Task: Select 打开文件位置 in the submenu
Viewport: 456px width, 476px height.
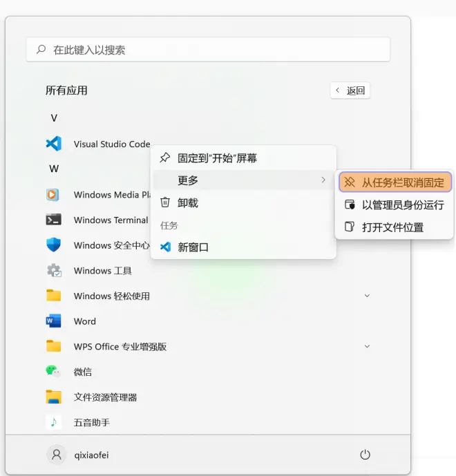Action: pyautogui.click(x=395, y=227)
